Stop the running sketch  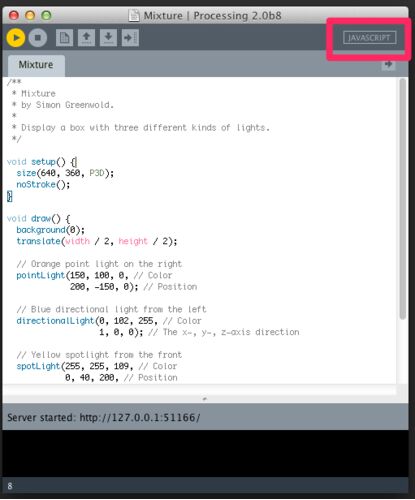click(38, 38)
